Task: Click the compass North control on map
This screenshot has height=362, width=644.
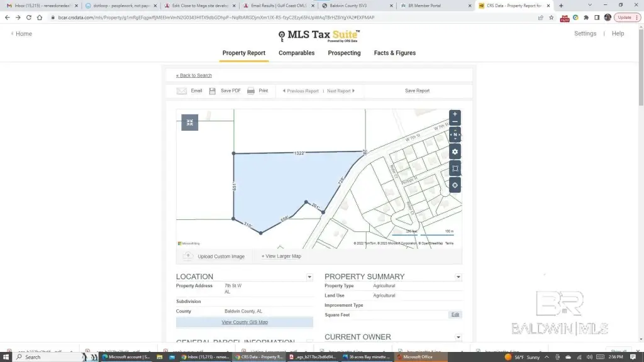Action: coord(455,135)
